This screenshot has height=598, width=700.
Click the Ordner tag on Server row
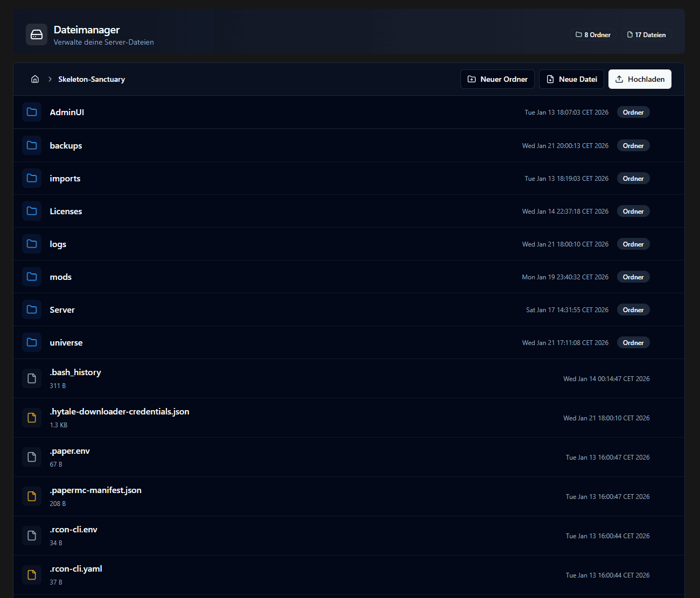click(x=633, y=310)
